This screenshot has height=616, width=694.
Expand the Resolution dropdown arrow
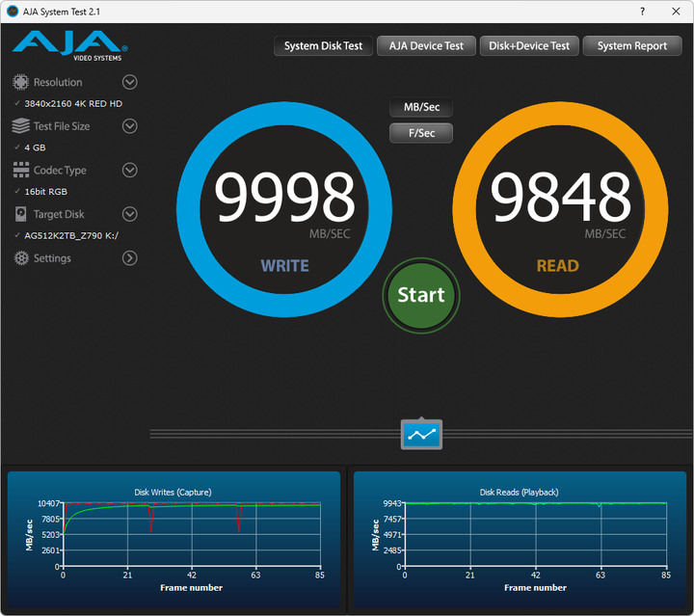coord(130,82)
